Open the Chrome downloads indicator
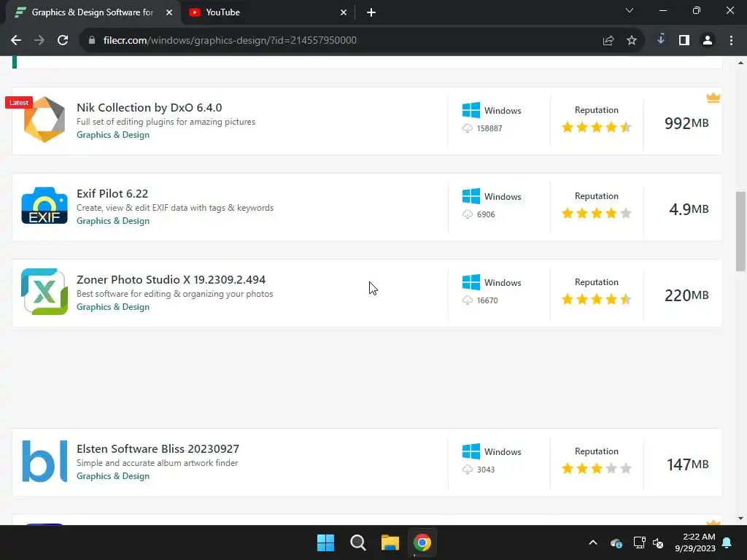Viewport: 747px width, 560px height. [x=661, y=39]
